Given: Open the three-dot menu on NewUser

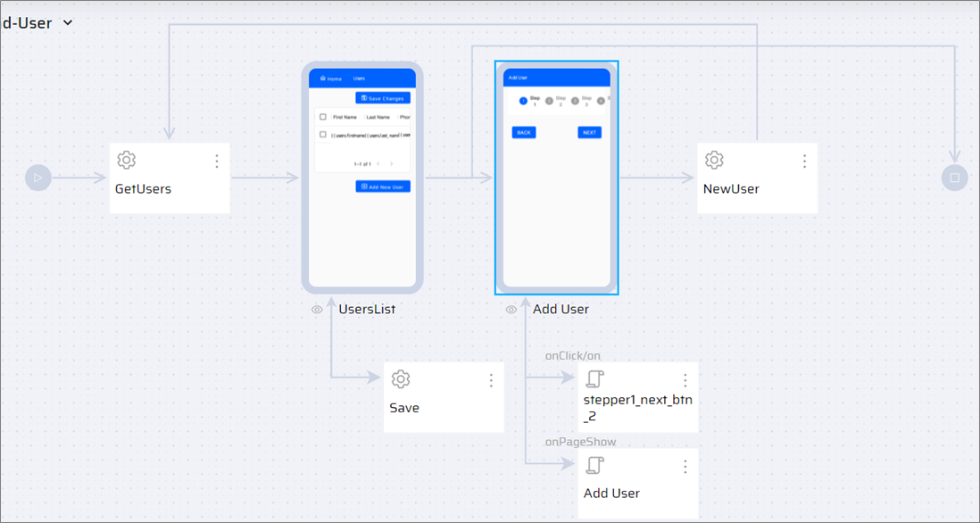Looking at the screenshot, I should 804,161.
